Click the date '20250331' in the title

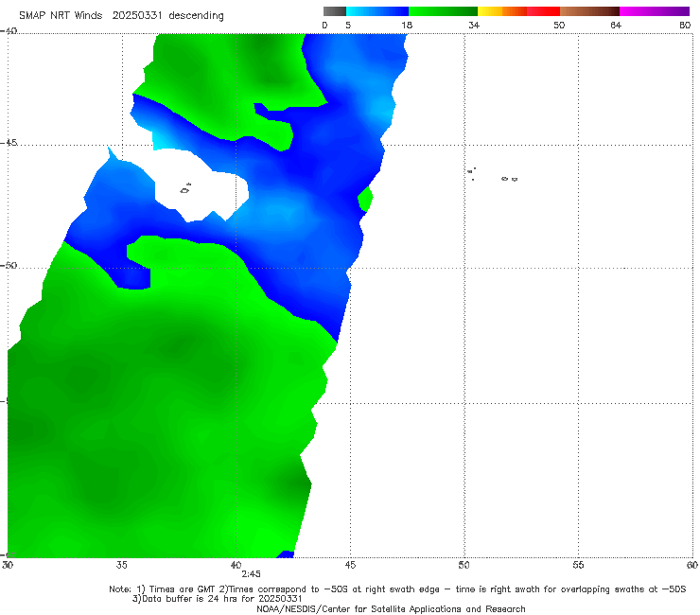[137, 16]
